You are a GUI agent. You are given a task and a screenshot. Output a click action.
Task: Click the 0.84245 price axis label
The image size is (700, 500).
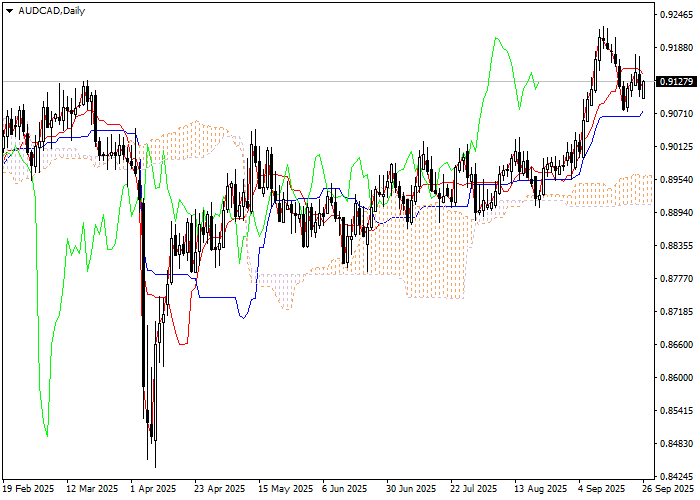coord(676,476)
